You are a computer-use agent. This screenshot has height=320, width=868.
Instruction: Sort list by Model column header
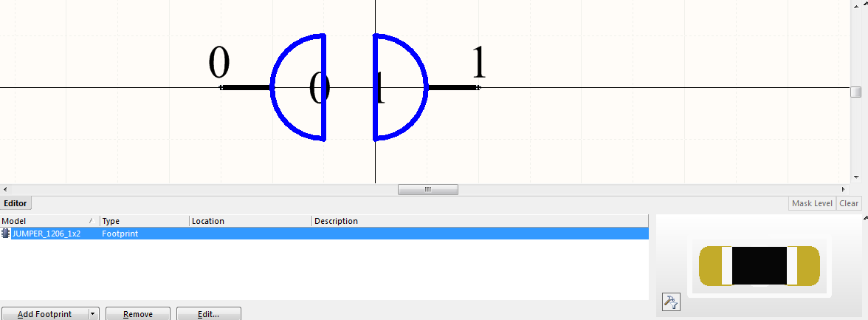point(50,221)
